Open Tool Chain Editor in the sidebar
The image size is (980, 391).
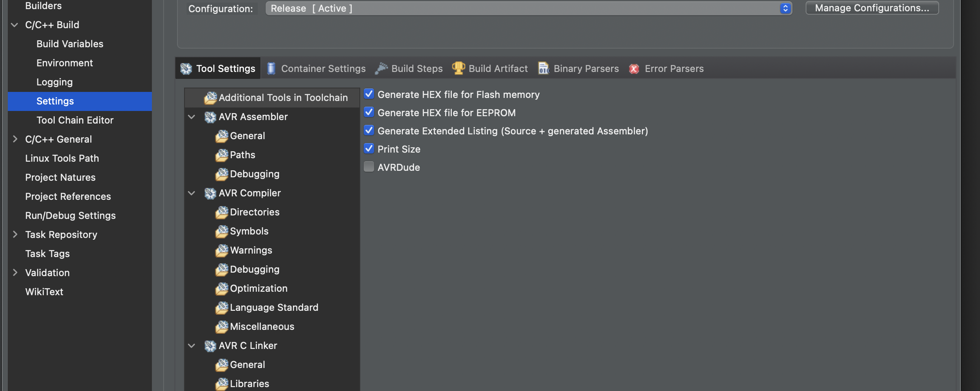click(75, 120)
